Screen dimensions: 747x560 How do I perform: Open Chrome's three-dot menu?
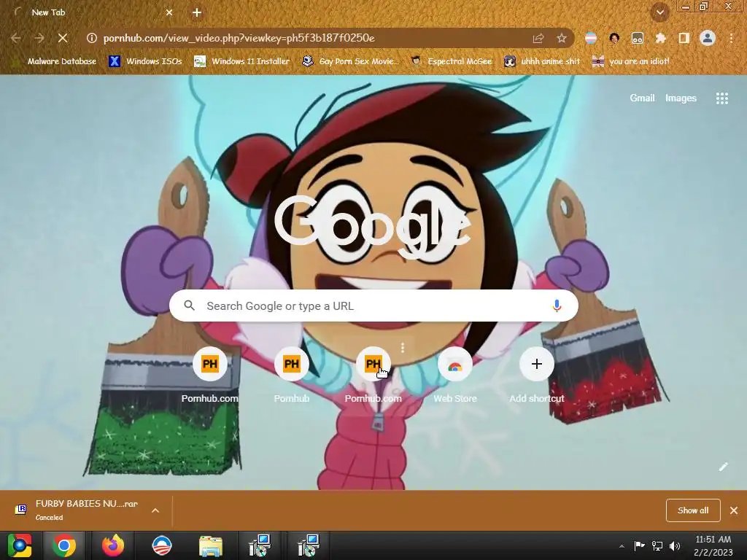[x=731, y=38]
